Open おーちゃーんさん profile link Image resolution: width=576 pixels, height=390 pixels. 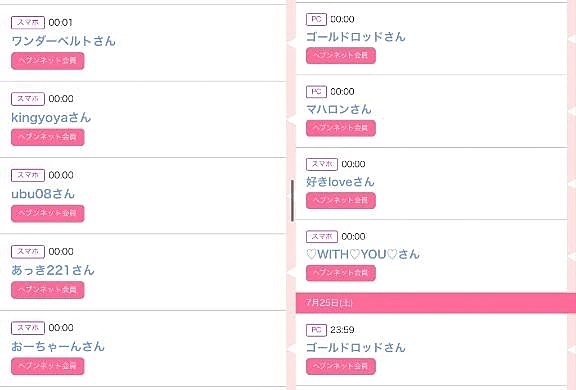click(58, 346)
